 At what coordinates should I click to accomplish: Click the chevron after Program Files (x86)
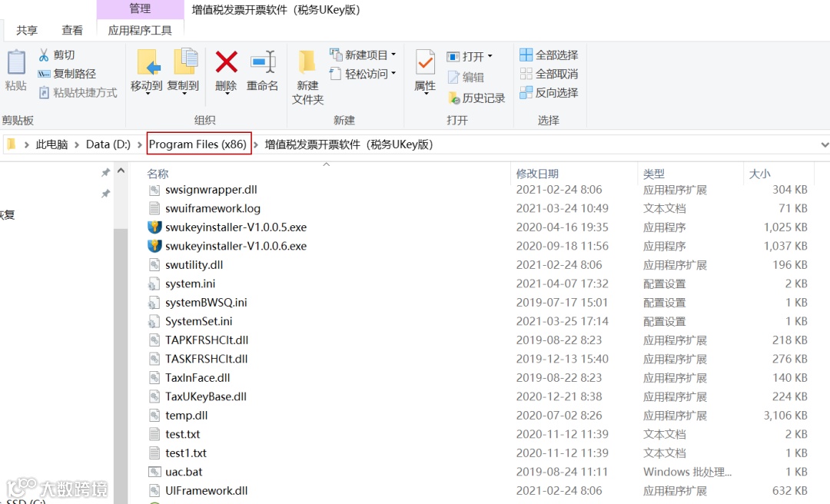256,144
